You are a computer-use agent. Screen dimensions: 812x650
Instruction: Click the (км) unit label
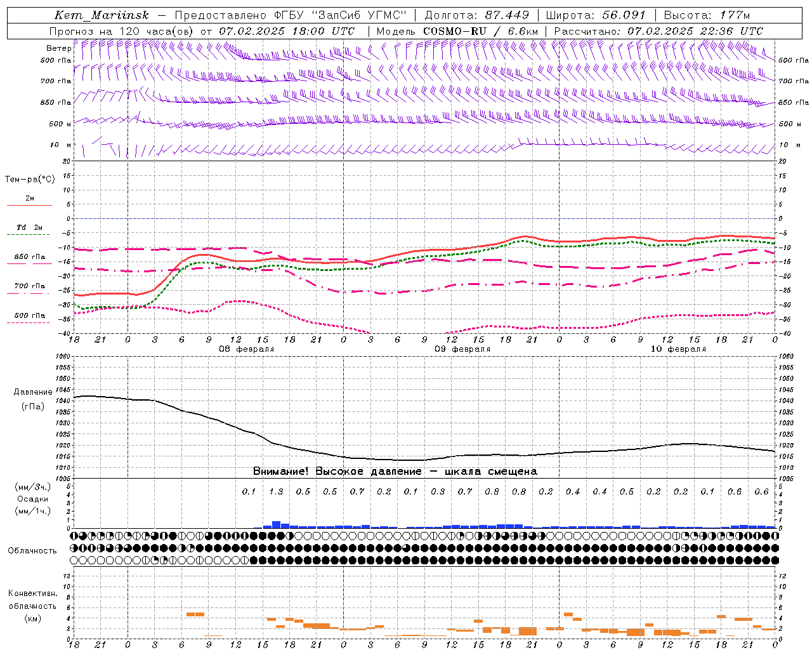pos(32,618)
